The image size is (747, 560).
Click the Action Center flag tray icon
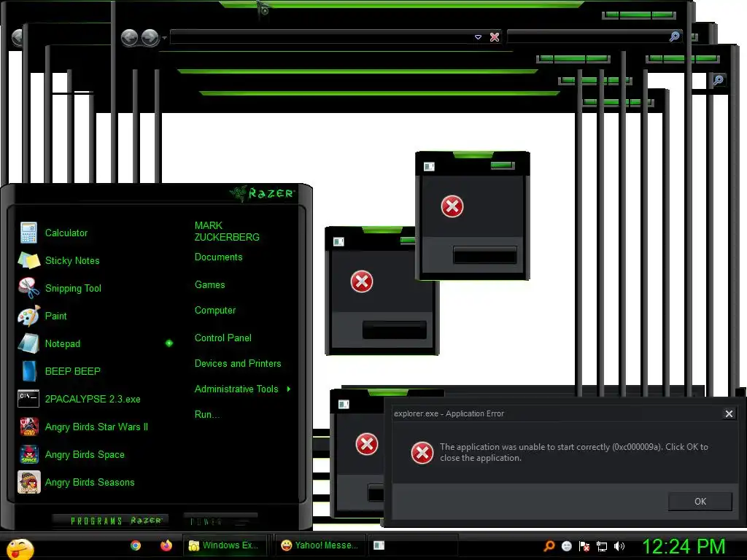point(584,546)
